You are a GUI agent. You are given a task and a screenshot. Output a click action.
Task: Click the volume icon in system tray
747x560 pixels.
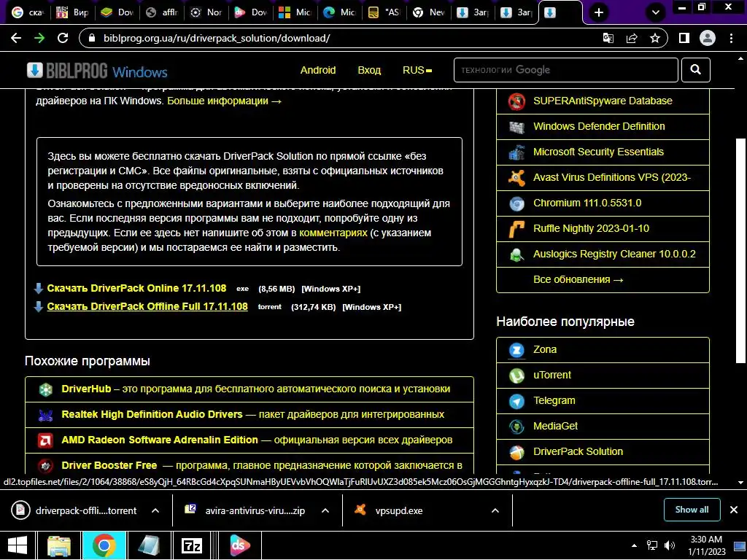(670, 545)
